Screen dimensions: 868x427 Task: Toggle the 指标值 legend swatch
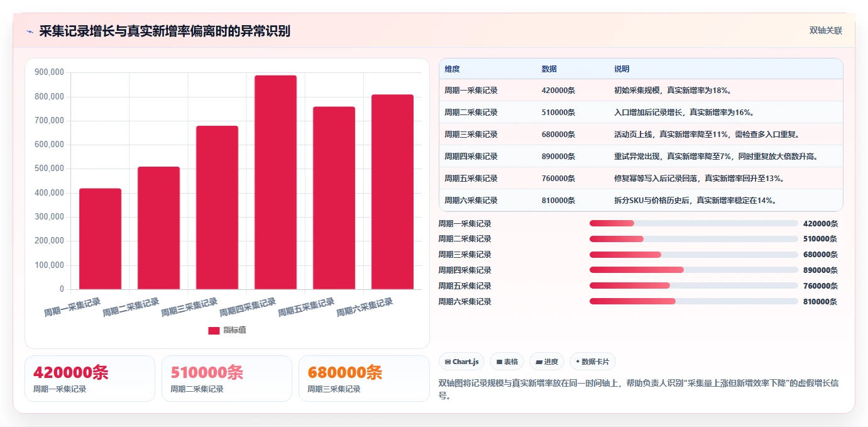[x=214, y=330]
